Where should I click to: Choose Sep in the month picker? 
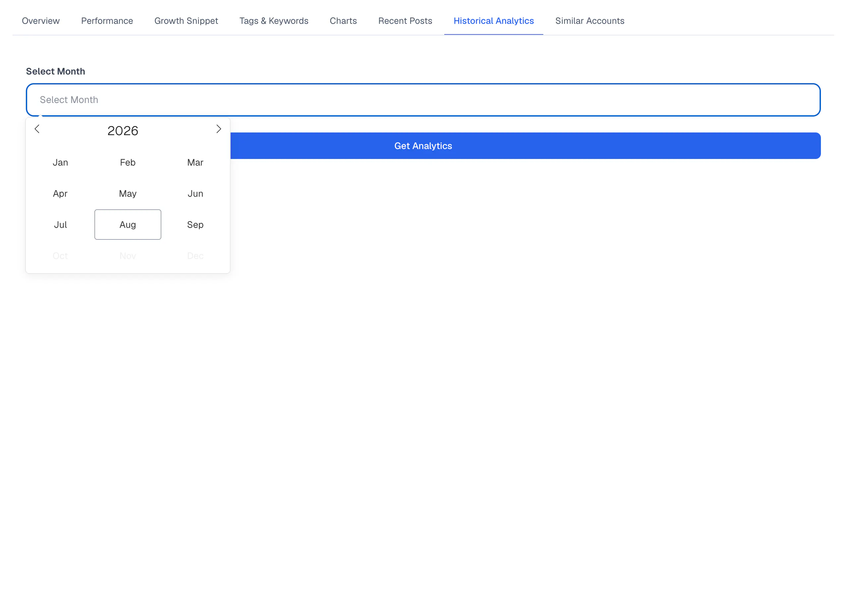[195, 225]
